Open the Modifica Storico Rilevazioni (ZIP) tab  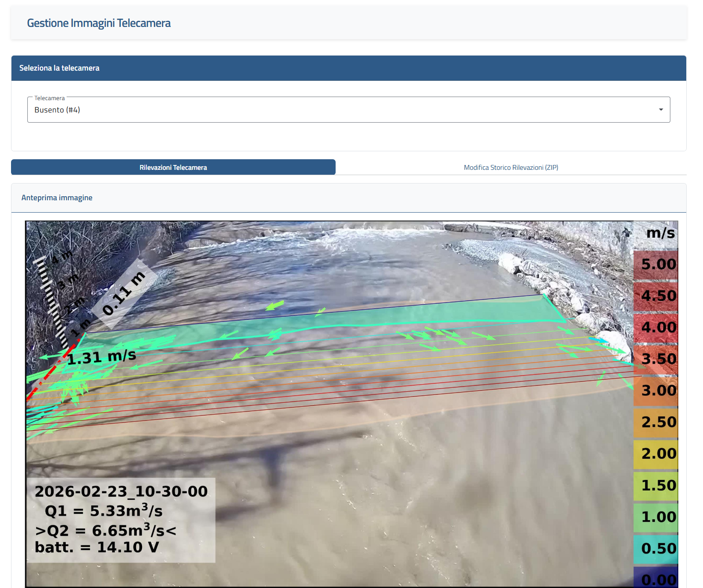click(x=511, y=167)
